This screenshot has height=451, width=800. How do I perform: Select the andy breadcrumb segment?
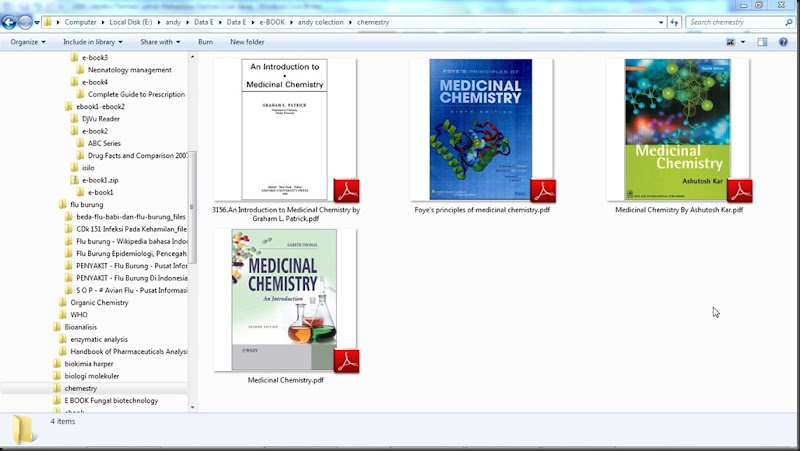(173, 22)
